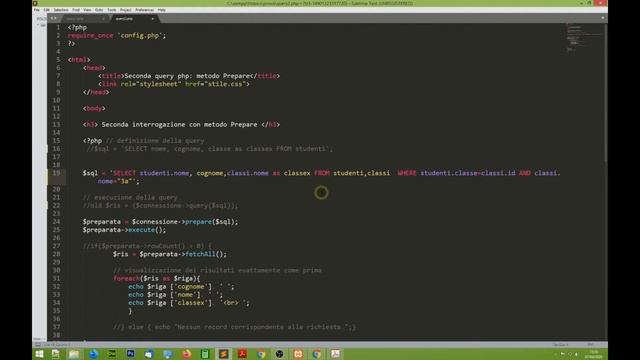The height and width of the screenshot is (360, 640).
Task: Click the code minimap preview
Action: (584, 38)
